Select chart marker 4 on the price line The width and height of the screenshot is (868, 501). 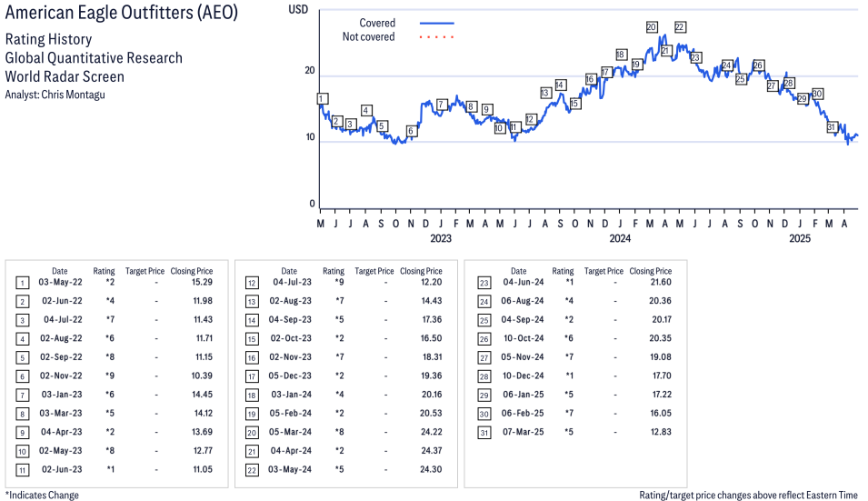(366, 110)
